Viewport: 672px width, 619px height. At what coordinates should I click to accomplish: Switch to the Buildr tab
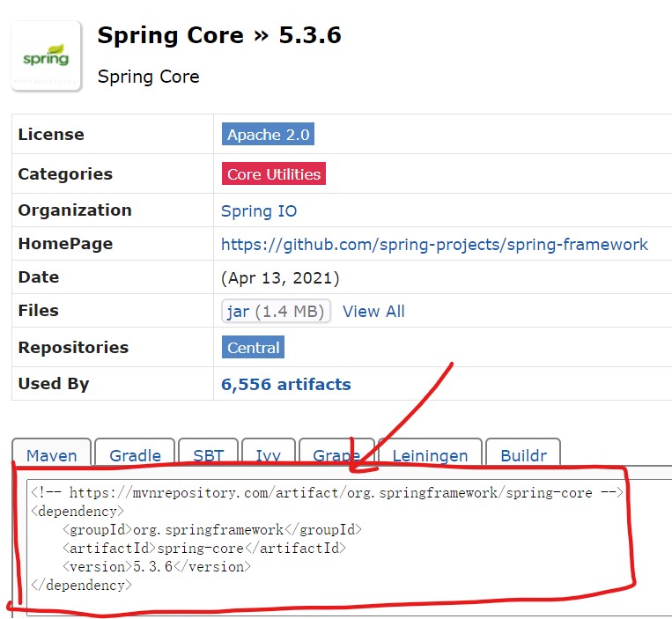[x=523, y=453]
